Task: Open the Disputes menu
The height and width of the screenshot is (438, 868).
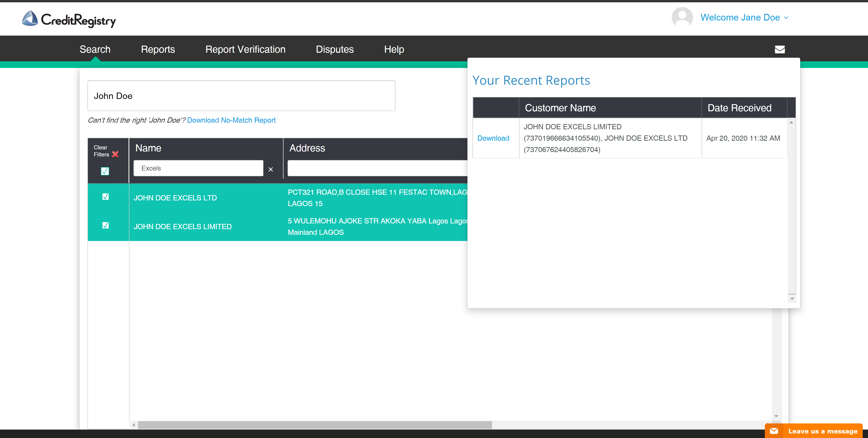Action: (334, 49)
